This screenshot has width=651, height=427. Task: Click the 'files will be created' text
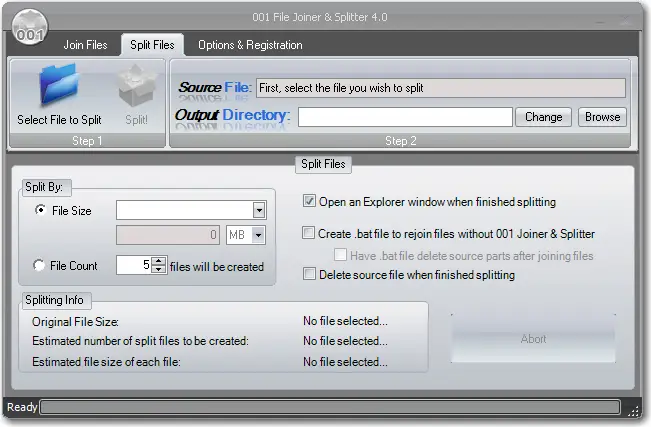(217, 267)
